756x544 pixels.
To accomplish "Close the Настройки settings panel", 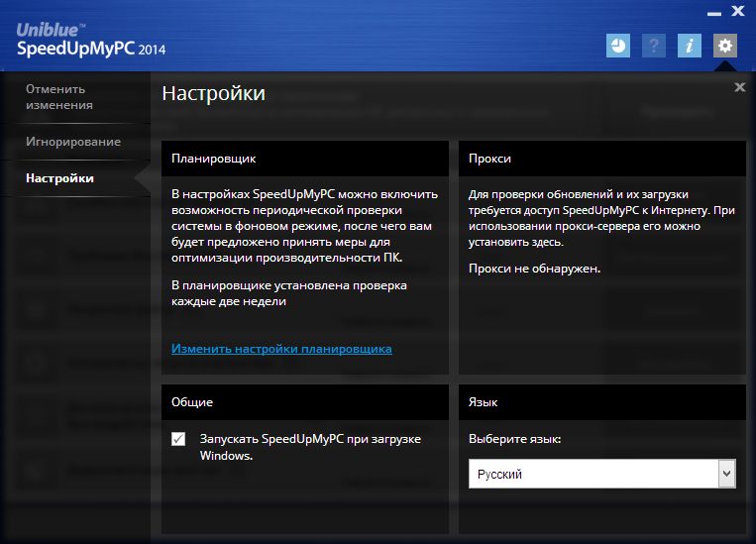I will click(x=739, y=87).
